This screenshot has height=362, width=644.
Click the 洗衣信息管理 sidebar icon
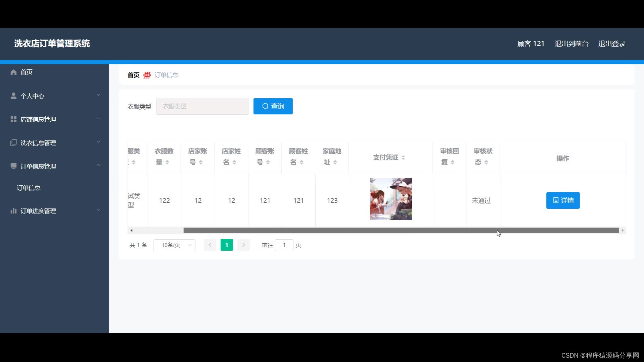click(x=13, y=142)
